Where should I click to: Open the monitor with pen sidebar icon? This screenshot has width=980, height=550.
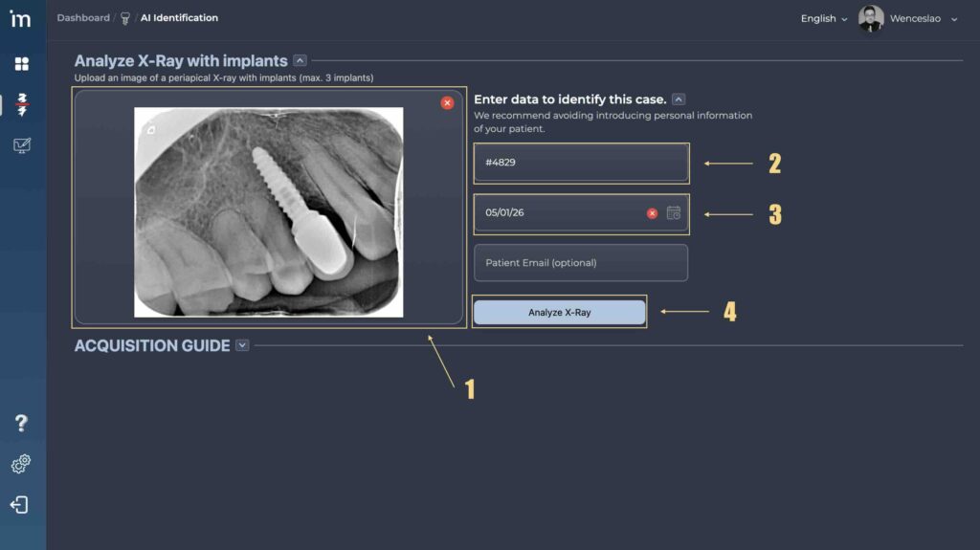coord(21,146)
